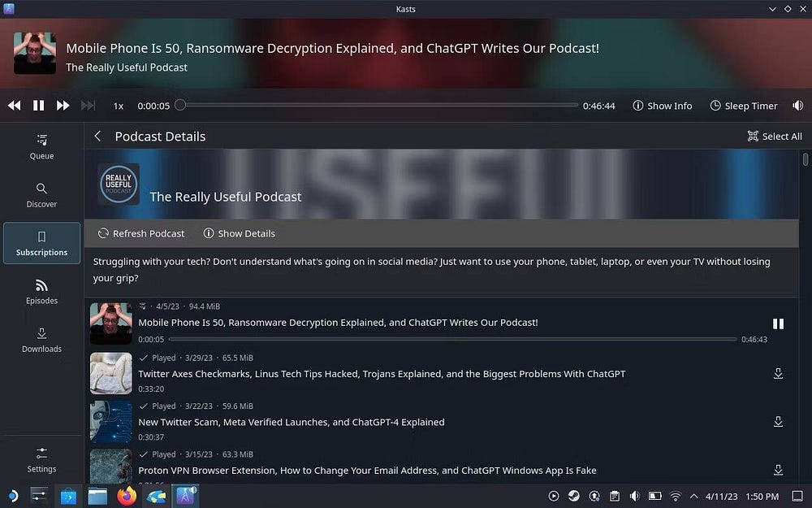This screenshot has width=812, height=508.
Task: Pause the episode from the top player bar
Action: (x=38, y=106)
